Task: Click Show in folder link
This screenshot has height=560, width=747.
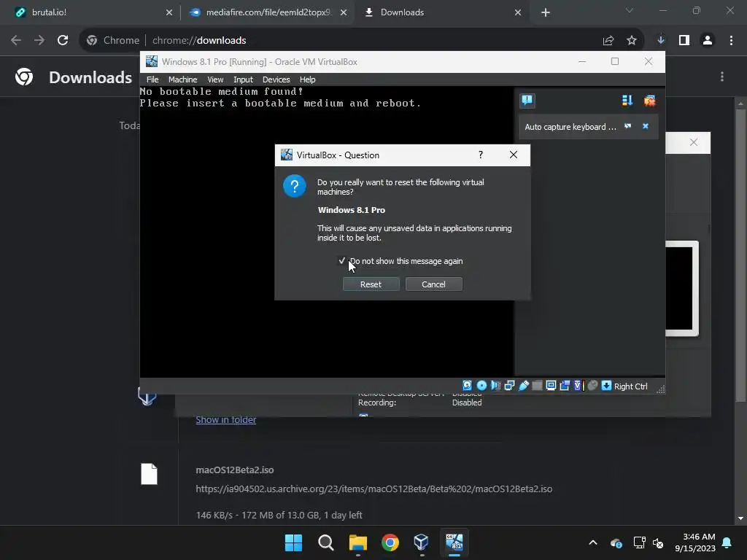Action: [x=226, y=419]
